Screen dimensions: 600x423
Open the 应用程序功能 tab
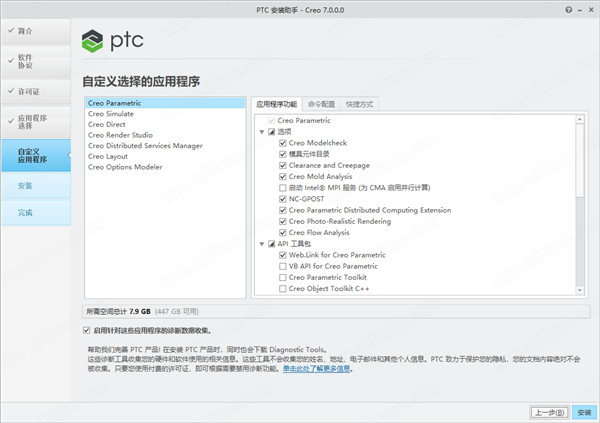tap(277, 104)
